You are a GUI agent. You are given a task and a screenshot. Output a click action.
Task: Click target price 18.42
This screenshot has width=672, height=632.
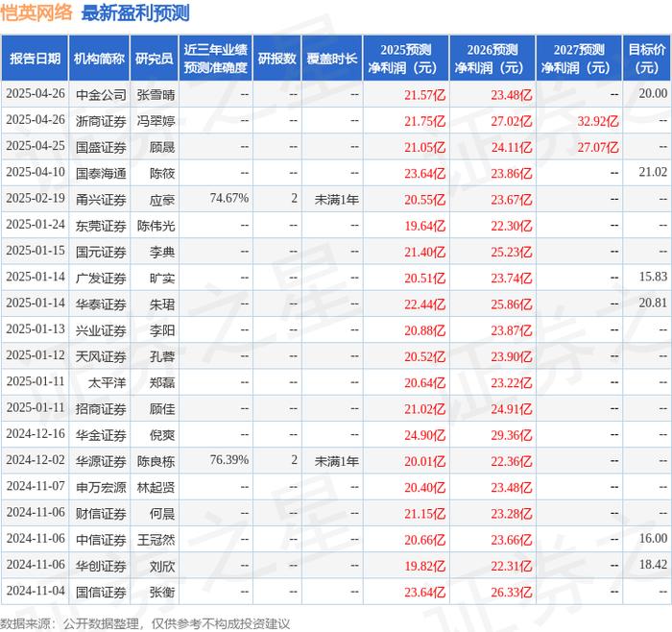coord(653,564)
